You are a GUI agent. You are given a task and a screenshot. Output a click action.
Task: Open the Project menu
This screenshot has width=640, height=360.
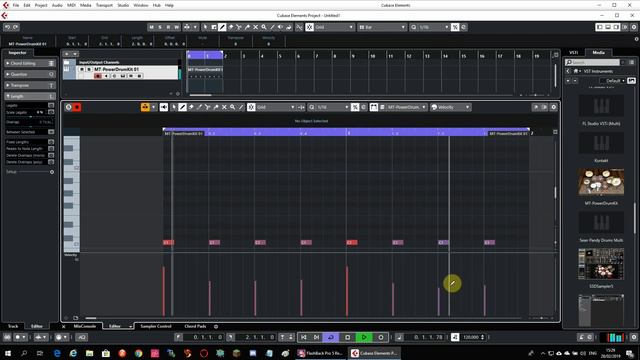(41, 5)
